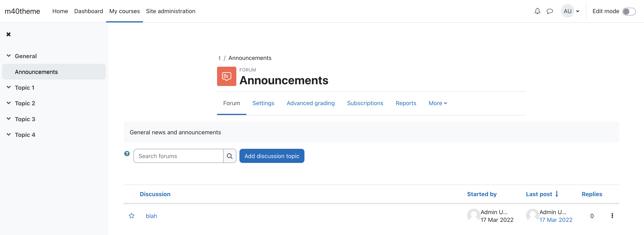Open Topic 3 in course index

click(25, 119)
